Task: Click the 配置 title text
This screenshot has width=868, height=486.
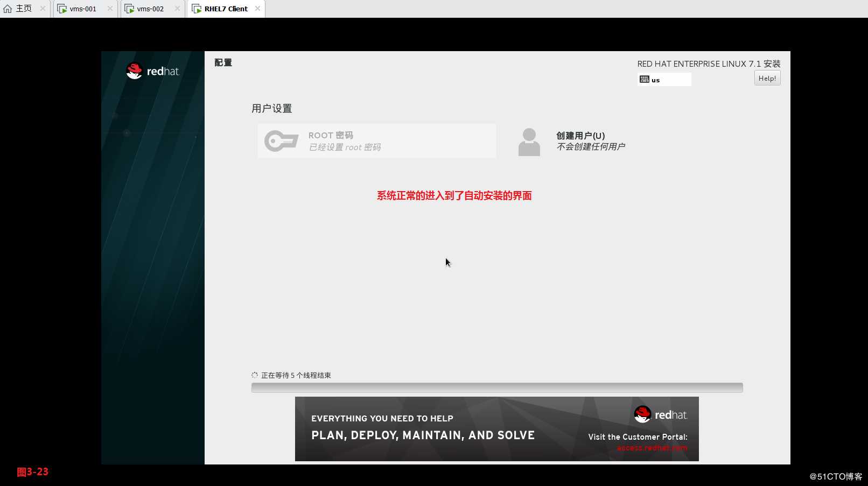Action: coord(223,62)
